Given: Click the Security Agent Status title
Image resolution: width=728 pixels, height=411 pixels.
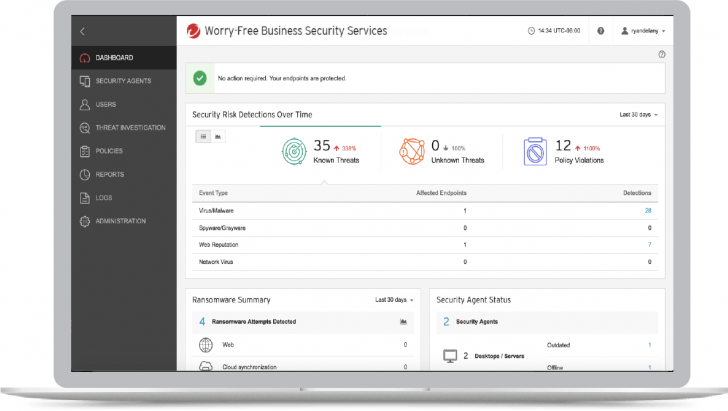Looking at the screenshot, I should [x=474, y=300].
